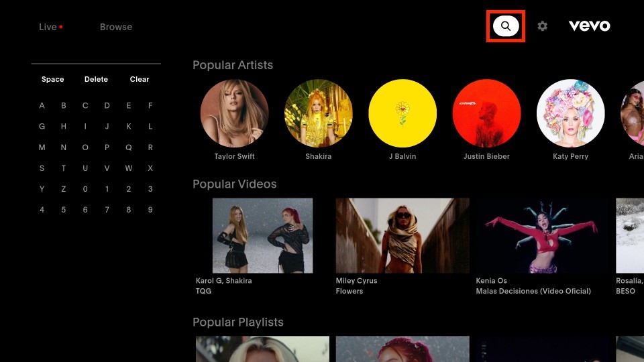Tap the digit 4 key
The width and height of the screenshot is (644, 362).
point(42,210)
